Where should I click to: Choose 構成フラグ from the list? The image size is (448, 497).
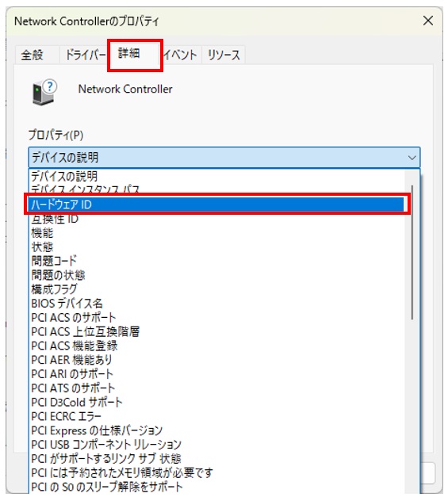pos(216,289)
